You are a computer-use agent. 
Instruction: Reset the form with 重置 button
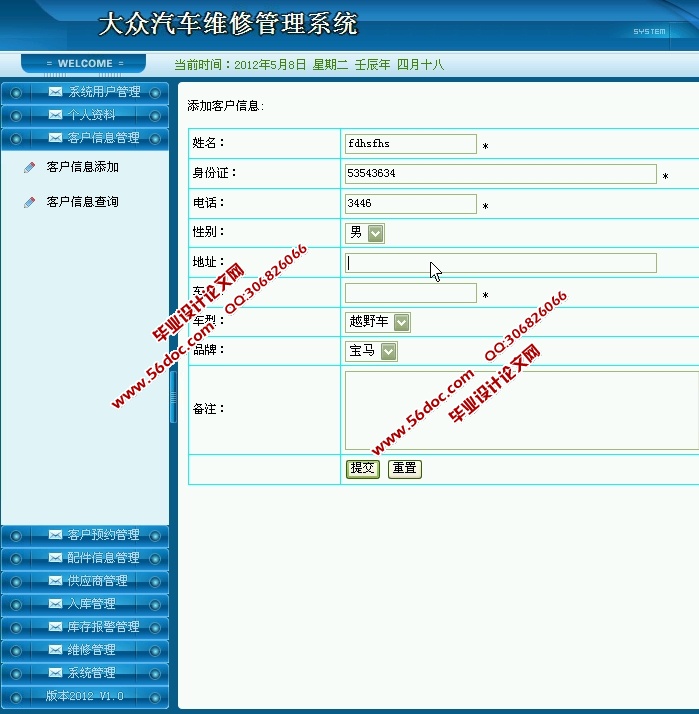tap(404, 469)
